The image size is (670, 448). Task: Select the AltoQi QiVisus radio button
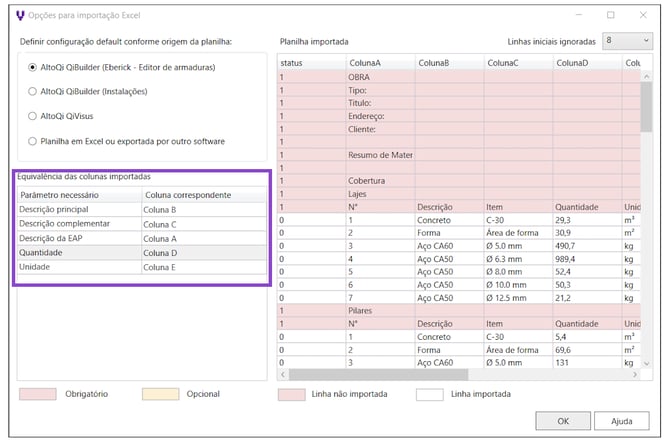35,116
